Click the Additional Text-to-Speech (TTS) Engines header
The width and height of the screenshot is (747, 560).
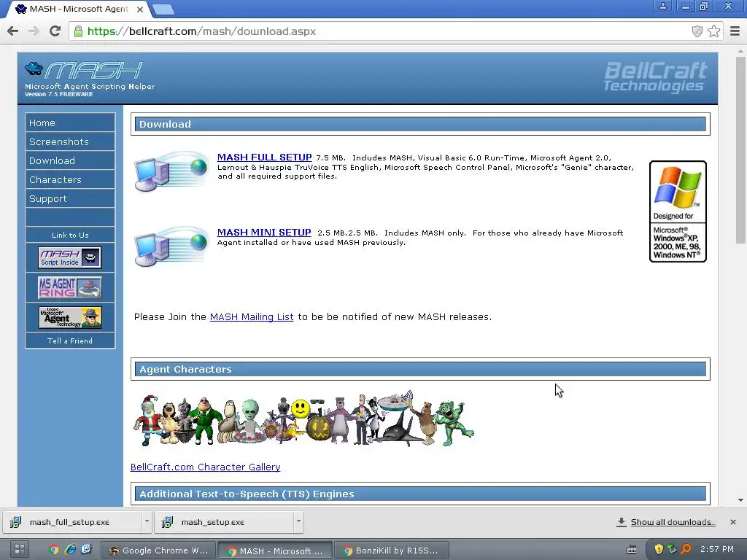point(420,494)
